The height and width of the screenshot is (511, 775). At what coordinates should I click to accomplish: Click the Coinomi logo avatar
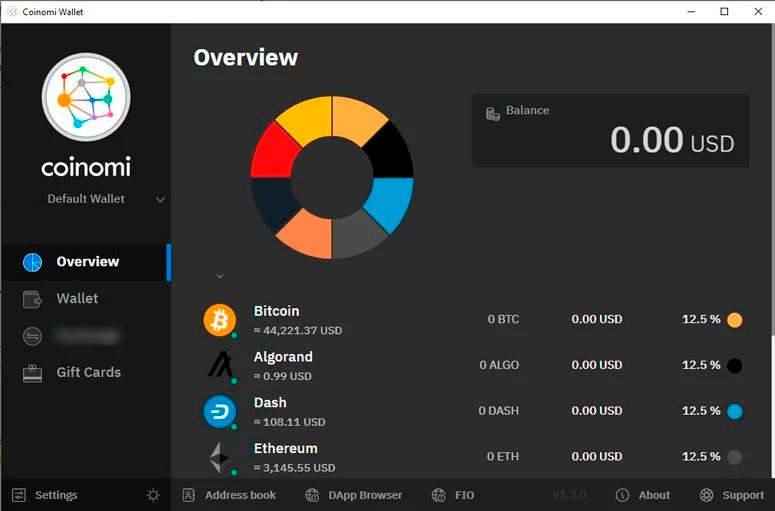tap(86, 97)
